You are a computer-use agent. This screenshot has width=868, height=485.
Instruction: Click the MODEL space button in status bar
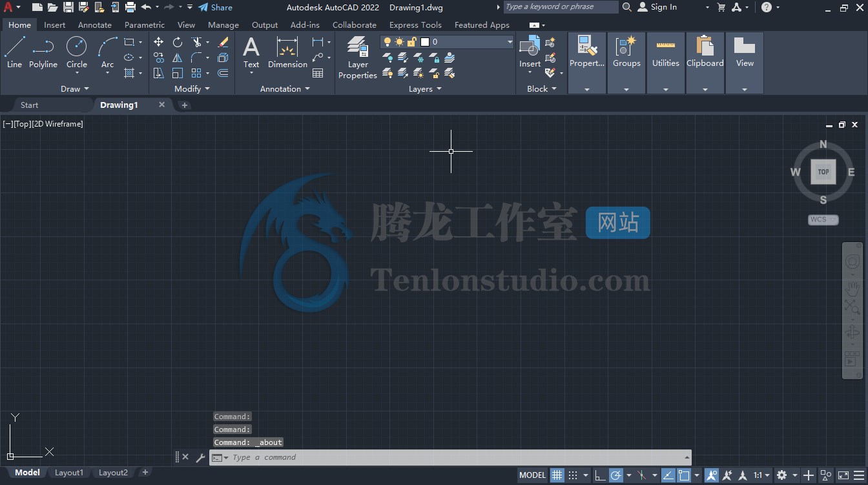tap(533, 475)
